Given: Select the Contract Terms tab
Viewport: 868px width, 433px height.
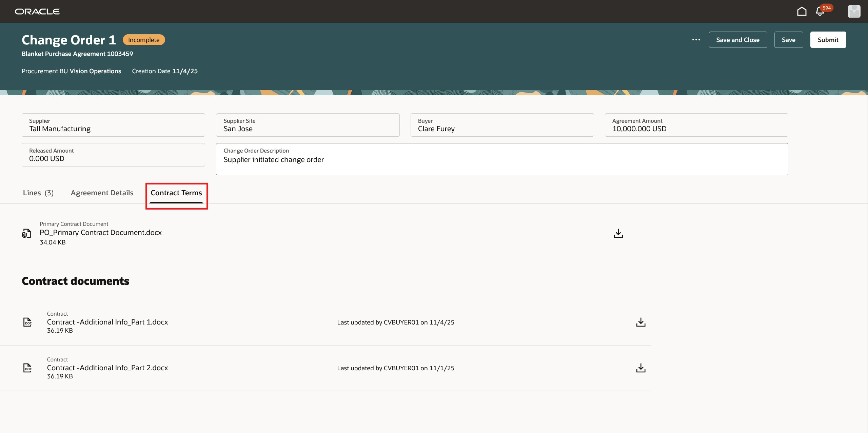Looking at the screenshot, I should tap(176, 193).
